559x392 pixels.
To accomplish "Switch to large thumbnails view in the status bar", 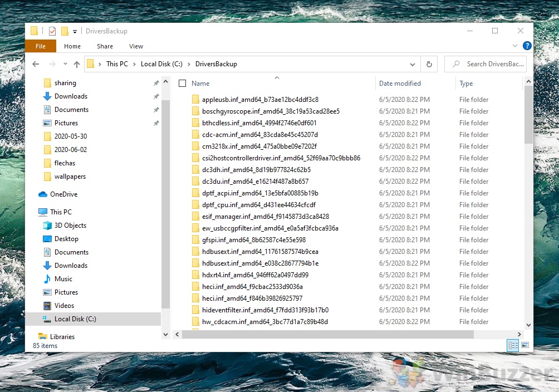I will (524, 345).
